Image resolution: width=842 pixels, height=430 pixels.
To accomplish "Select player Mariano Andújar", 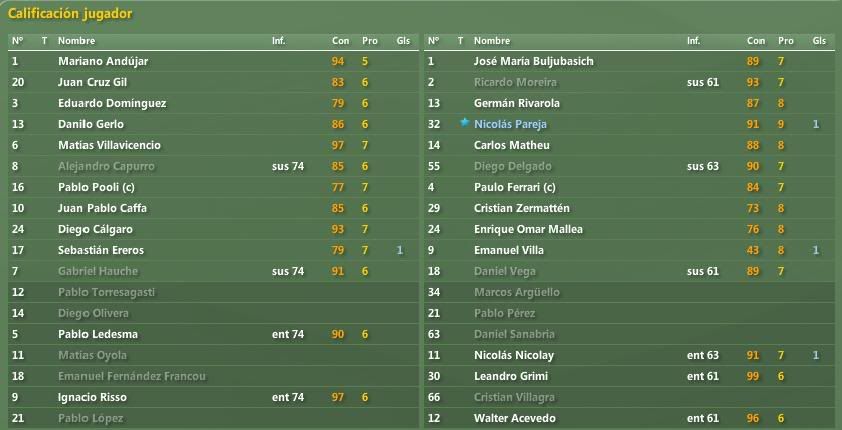I will coord(103,61).
